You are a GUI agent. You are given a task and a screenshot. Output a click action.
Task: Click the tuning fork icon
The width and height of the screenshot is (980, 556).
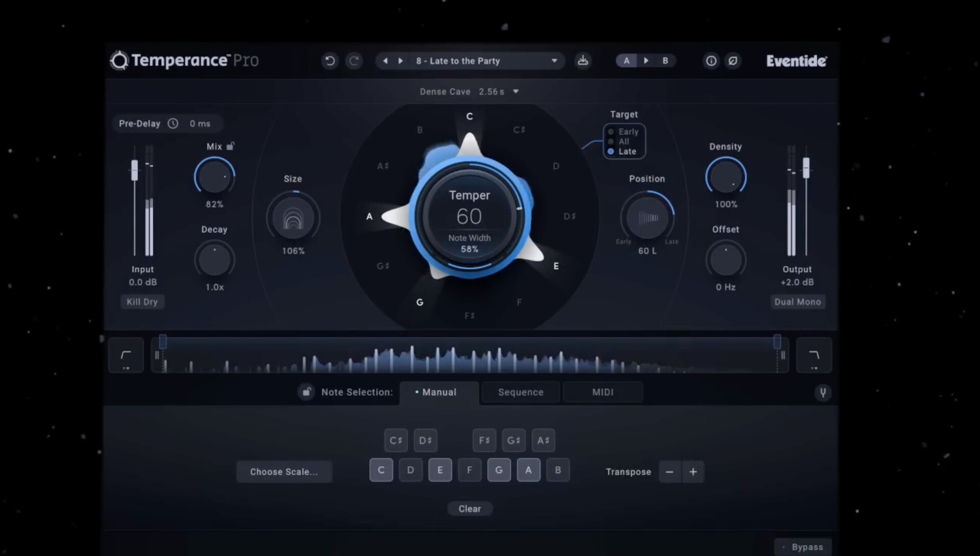pyautogui.click(x=822, y=392)
